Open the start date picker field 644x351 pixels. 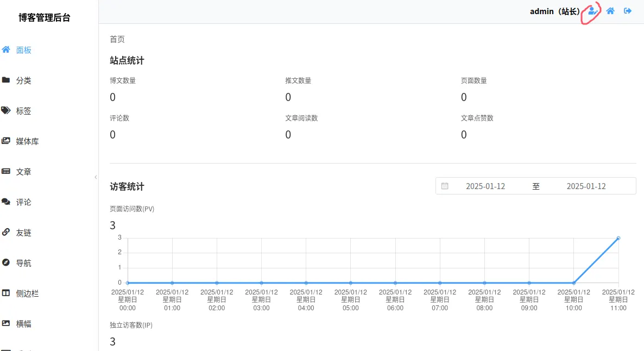pyautogui.click(x=485, y=186)
